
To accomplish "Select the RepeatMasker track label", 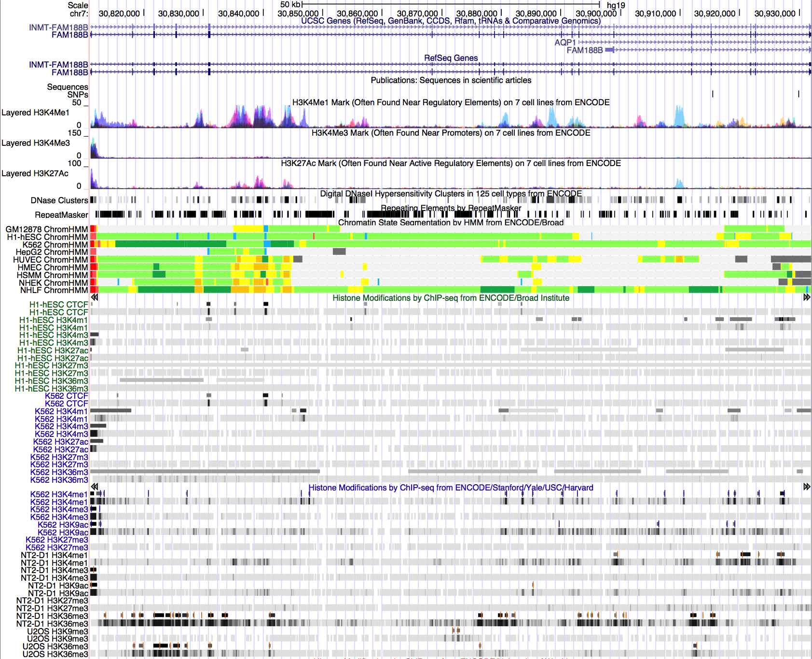I will tap(61, 215).
